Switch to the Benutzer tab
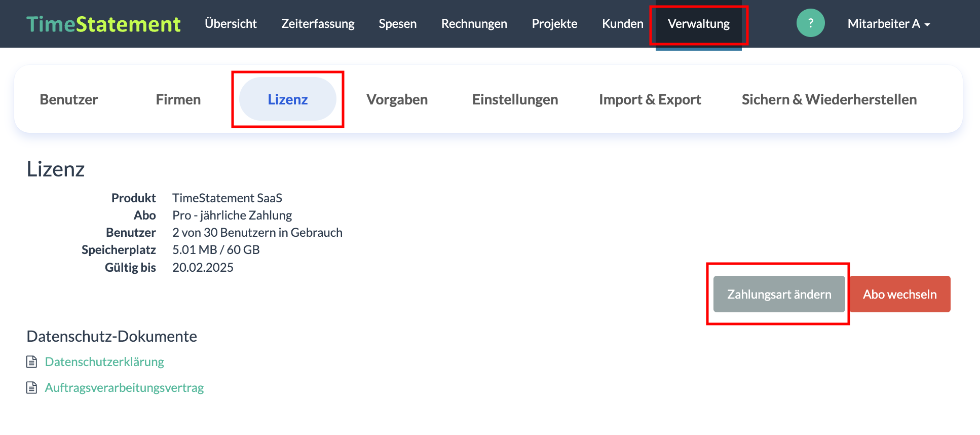This screenshot has height=435, width=980. 69,99
